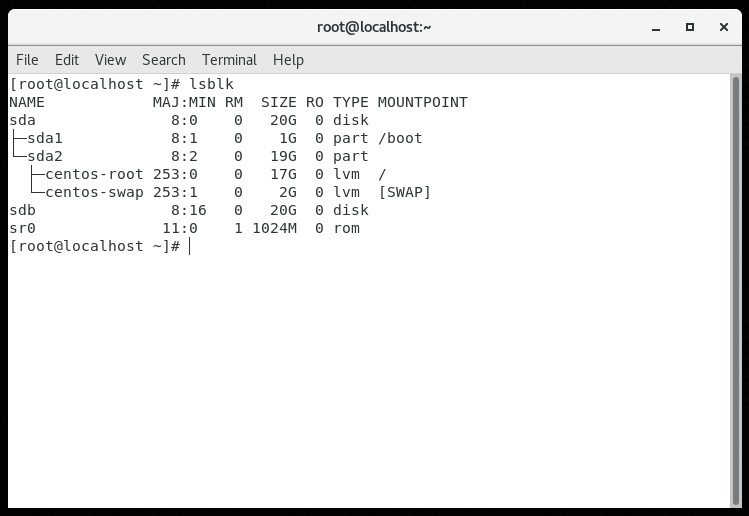
Task: Click the sda1 partition name
Action: (x=45, y=138)
